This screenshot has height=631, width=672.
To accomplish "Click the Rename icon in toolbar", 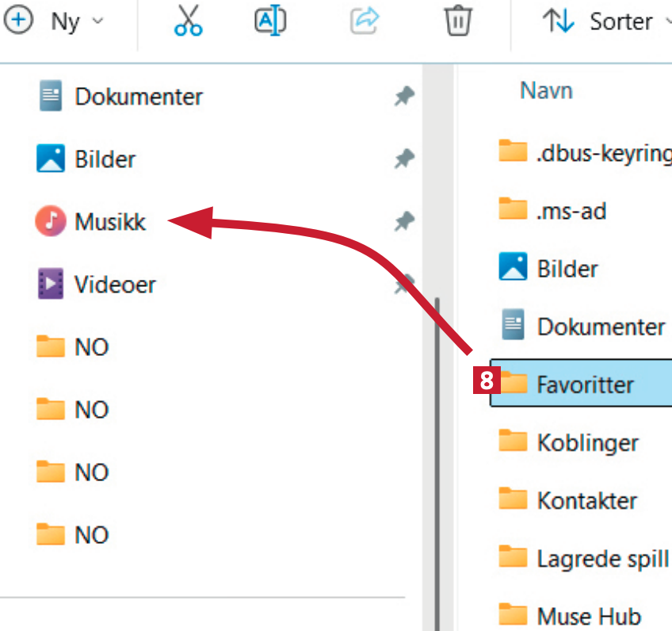I will tap(270, 22).
